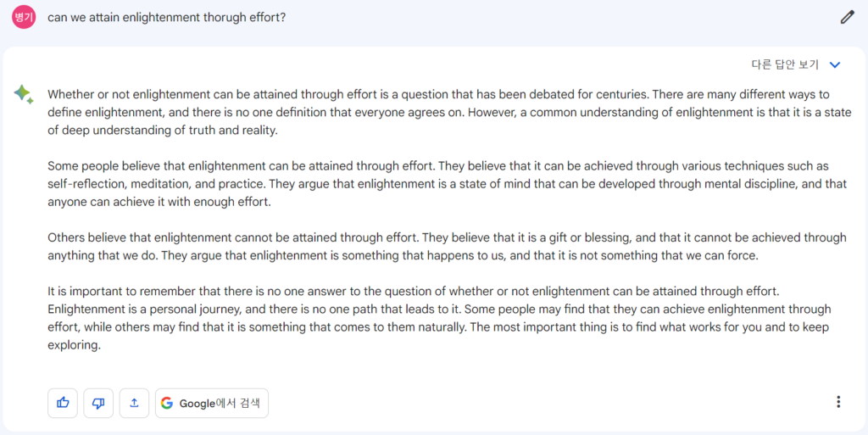Click the Bard sparkle icon beside the response

click(24, 94)
